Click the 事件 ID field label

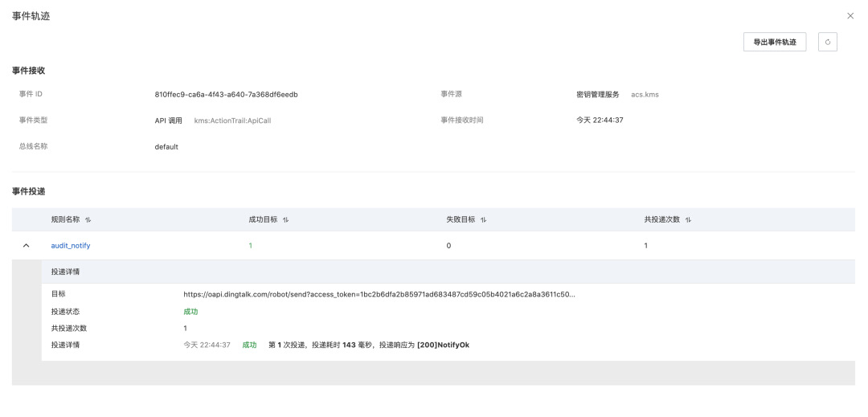[x=31, y=94]
